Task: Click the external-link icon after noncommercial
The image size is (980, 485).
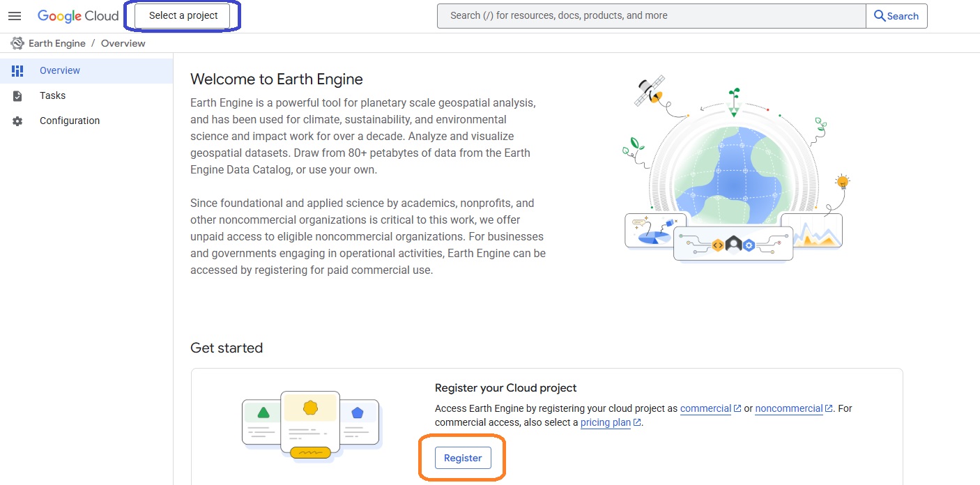Action: [x=829, y=409]
